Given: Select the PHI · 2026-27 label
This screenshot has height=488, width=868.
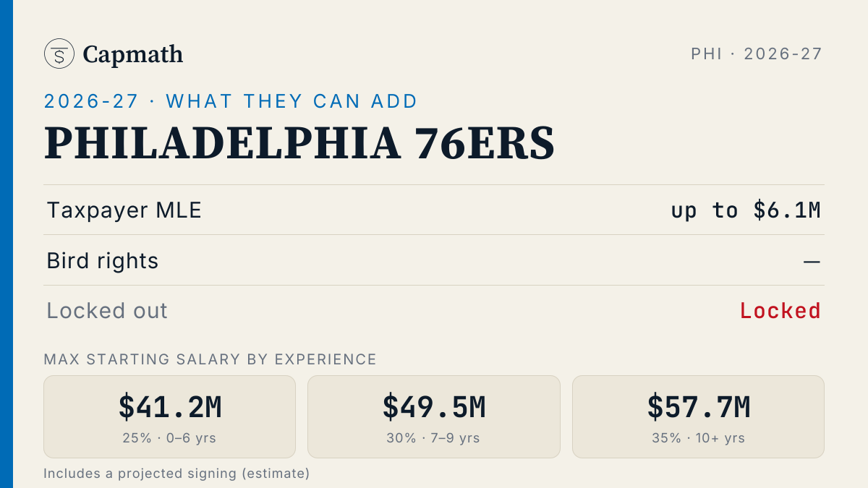Looking at the screenshot, I should coord(757,54).
